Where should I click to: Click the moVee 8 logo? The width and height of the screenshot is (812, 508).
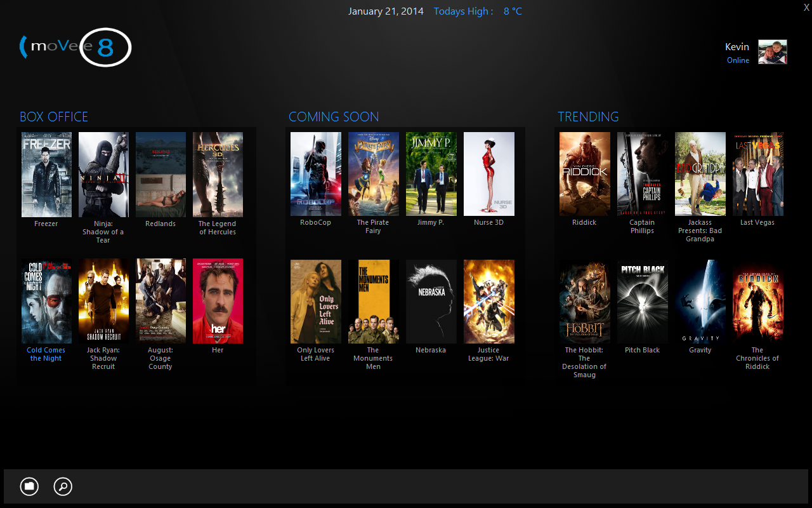coord(75,48)
